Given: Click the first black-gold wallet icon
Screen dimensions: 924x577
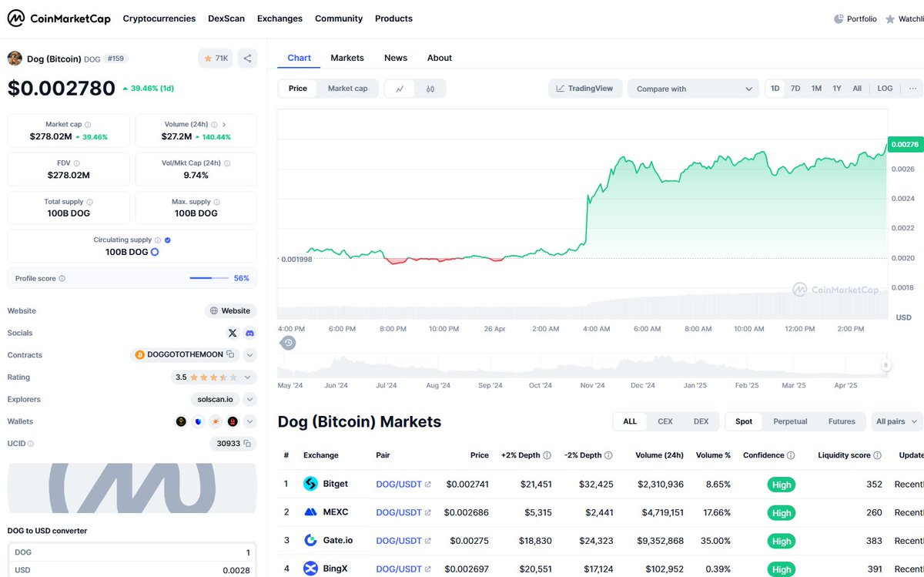Looking at the screenshot, I should coord(181,421).
